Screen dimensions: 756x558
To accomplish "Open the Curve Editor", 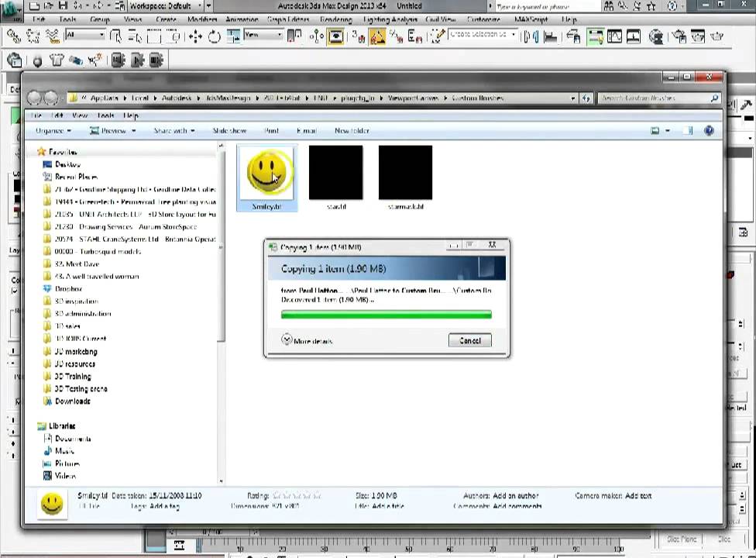I will point(615,36).
